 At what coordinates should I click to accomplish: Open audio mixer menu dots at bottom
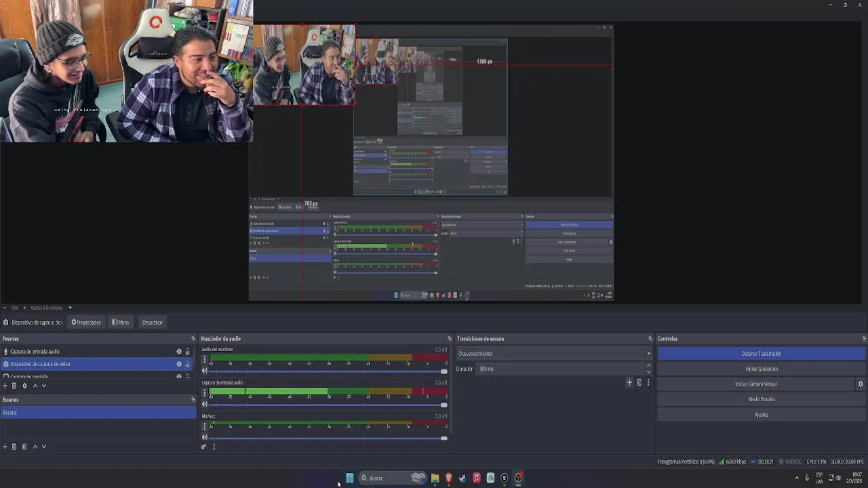214,447
